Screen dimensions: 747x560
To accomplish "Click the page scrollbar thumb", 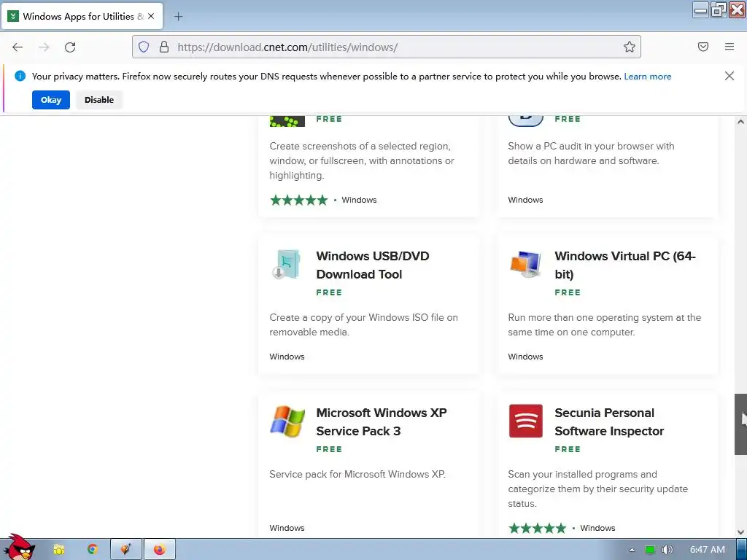I will pos(740,424).
